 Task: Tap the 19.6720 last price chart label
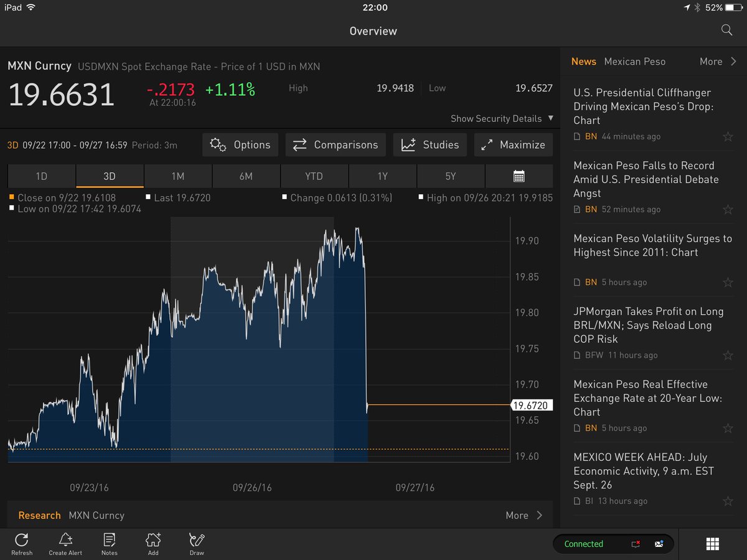point(532,405)
